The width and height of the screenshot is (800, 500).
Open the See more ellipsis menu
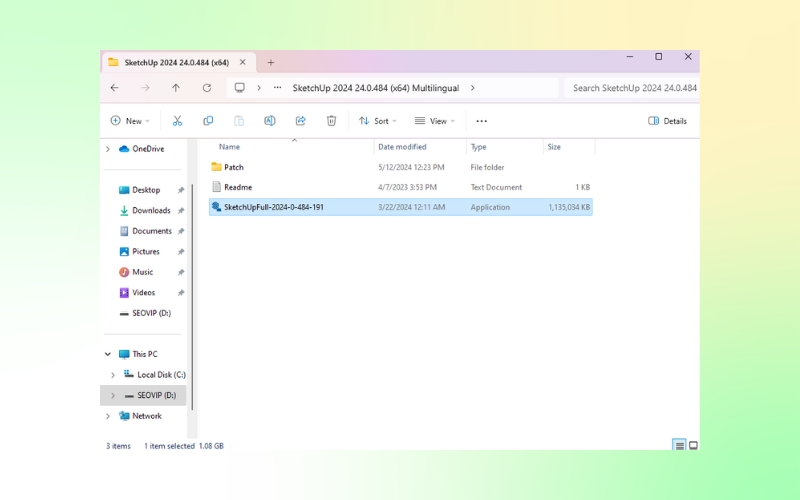(481, 121)
